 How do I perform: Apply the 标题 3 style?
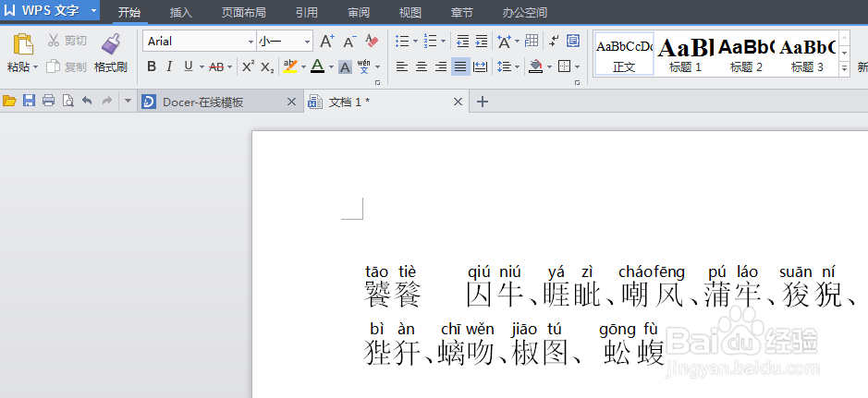click(x=807, y=54)
